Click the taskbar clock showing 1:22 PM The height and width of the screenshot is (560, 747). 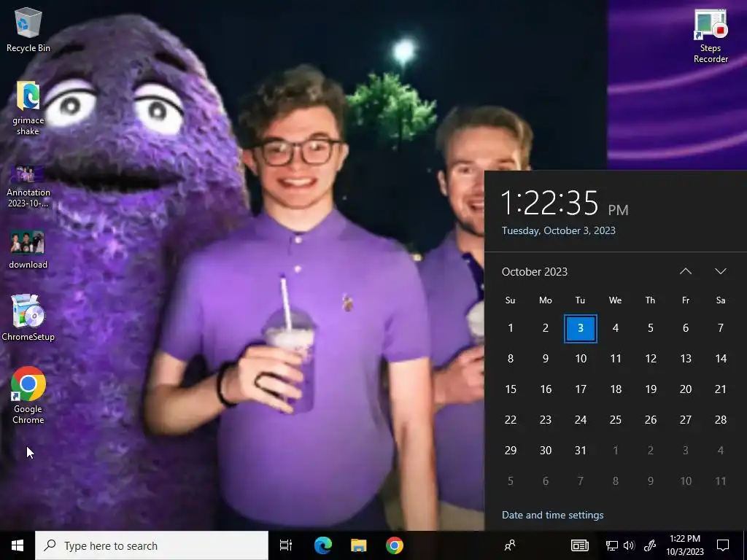click(x=685, y=545)
